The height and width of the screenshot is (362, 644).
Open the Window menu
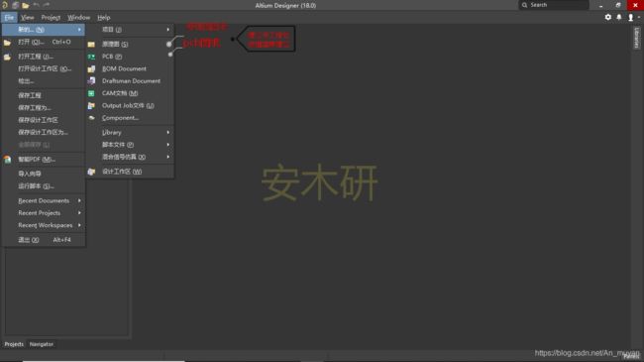coord(79,17)
